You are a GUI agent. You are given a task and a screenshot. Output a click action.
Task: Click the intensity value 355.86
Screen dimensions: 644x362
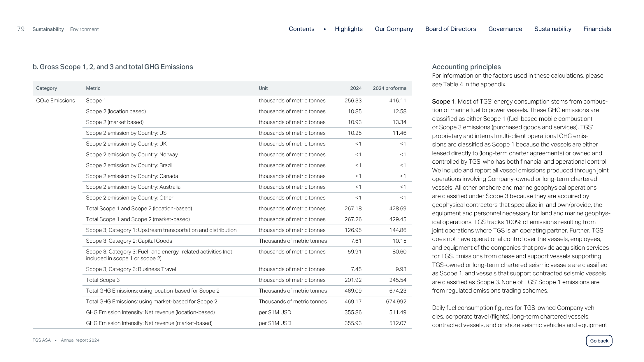(353, 312)
